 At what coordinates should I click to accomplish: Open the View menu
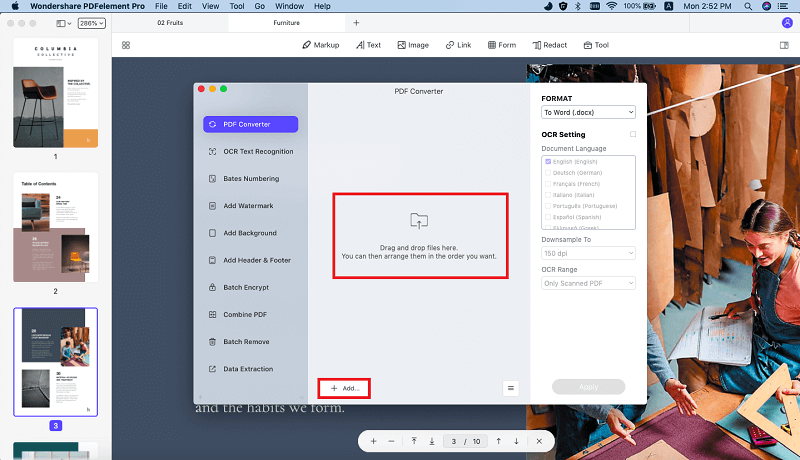click(210, 6)
